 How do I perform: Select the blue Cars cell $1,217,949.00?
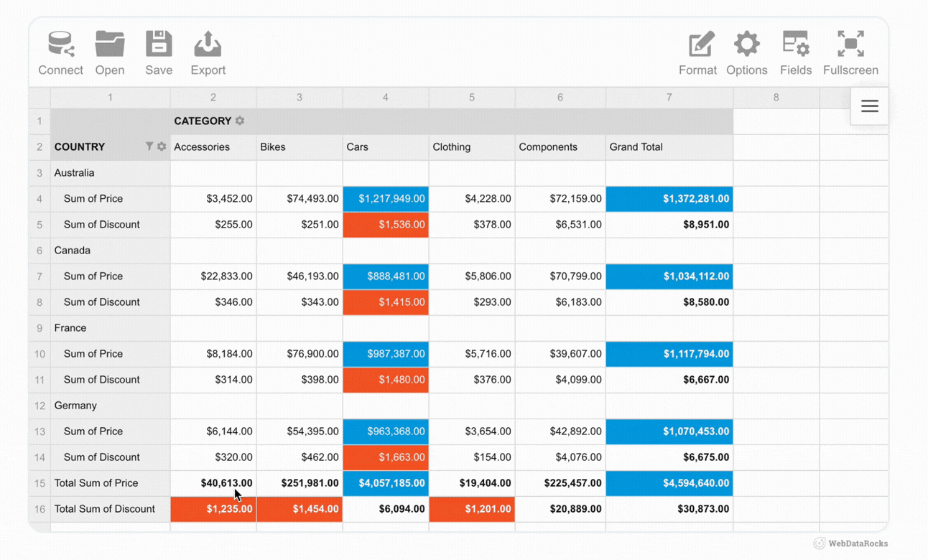(x=386, y=199)
